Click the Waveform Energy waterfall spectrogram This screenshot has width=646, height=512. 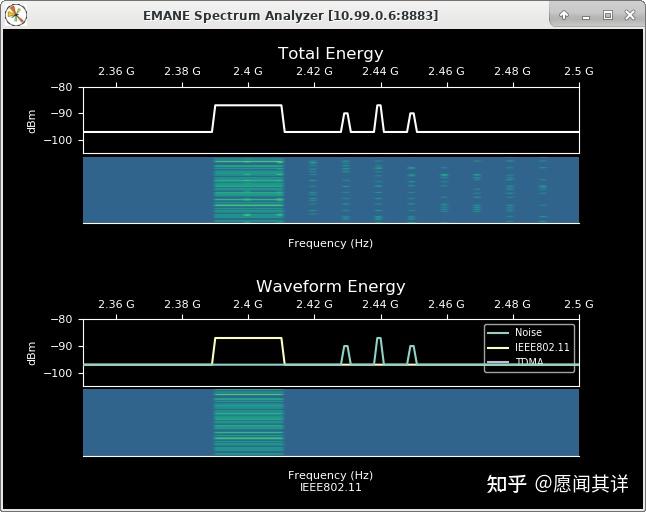coord(331,422)
